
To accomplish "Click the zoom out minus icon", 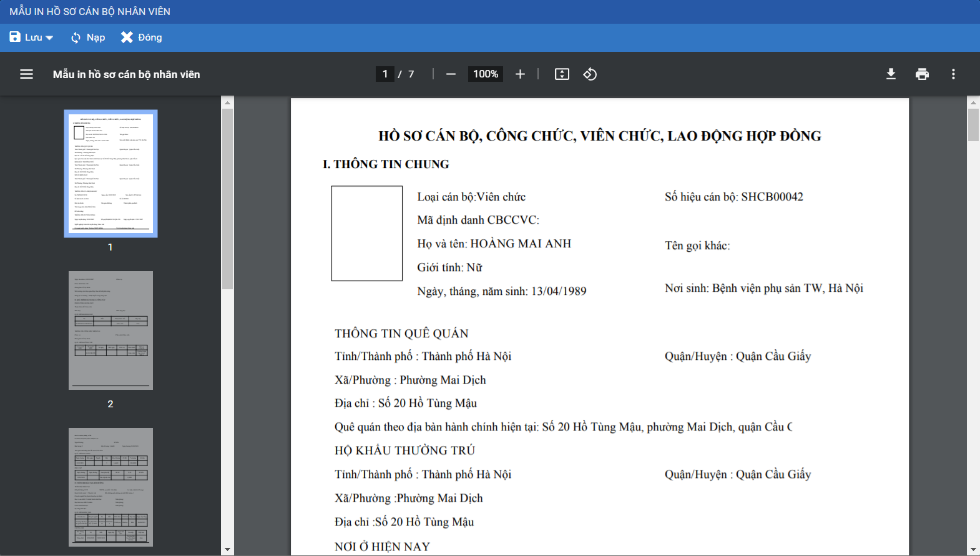I will pos(451,74).
